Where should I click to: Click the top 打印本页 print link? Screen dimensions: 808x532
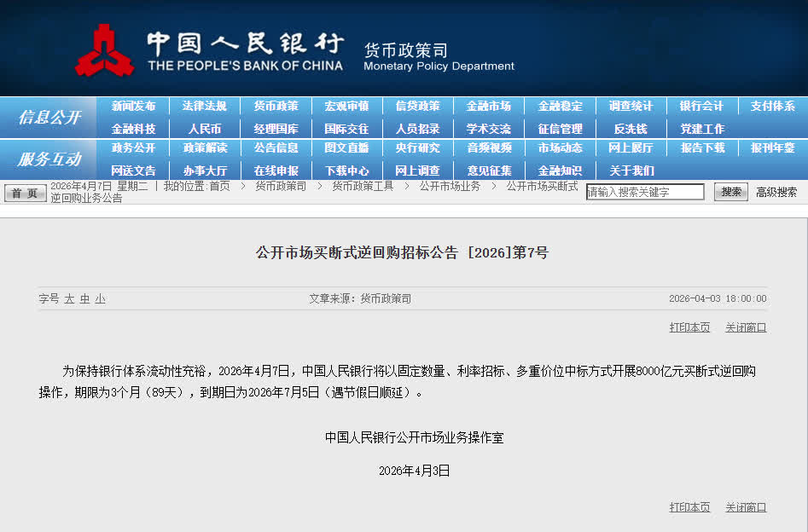click(x=689, y=327)
